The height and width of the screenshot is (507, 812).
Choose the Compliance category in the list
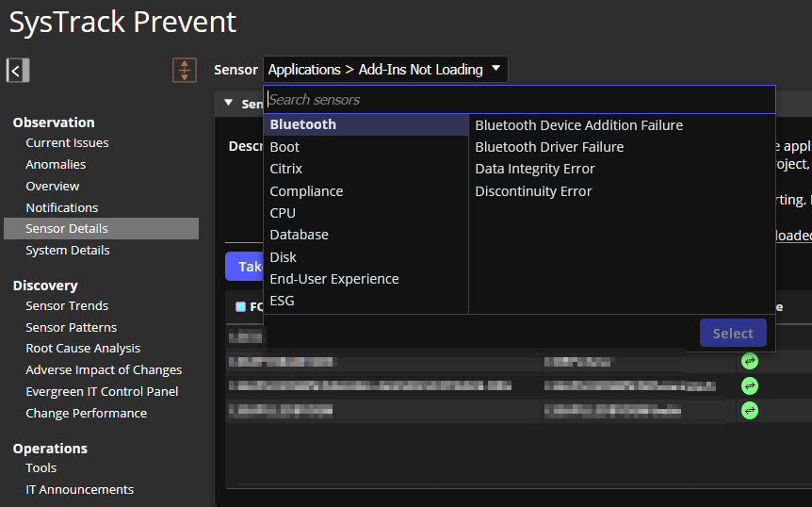tap(306, 191)
